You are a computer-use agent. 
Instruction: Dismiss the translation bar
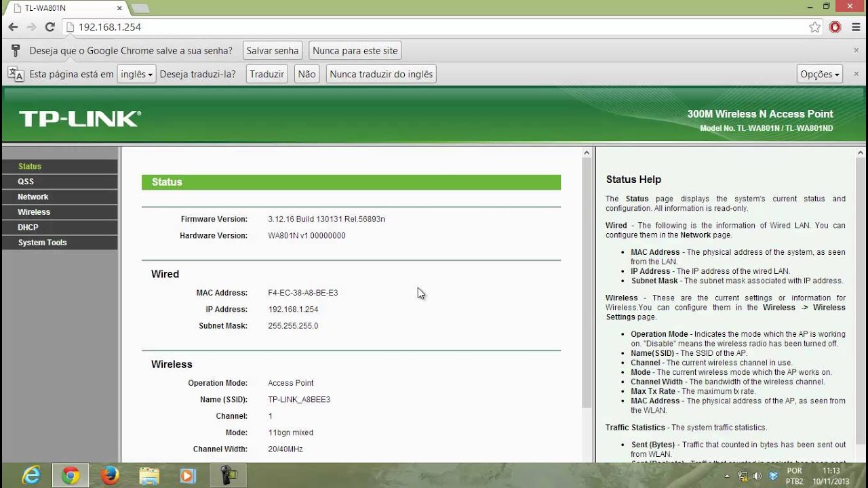pyautogui.click(x=856, y=74)
